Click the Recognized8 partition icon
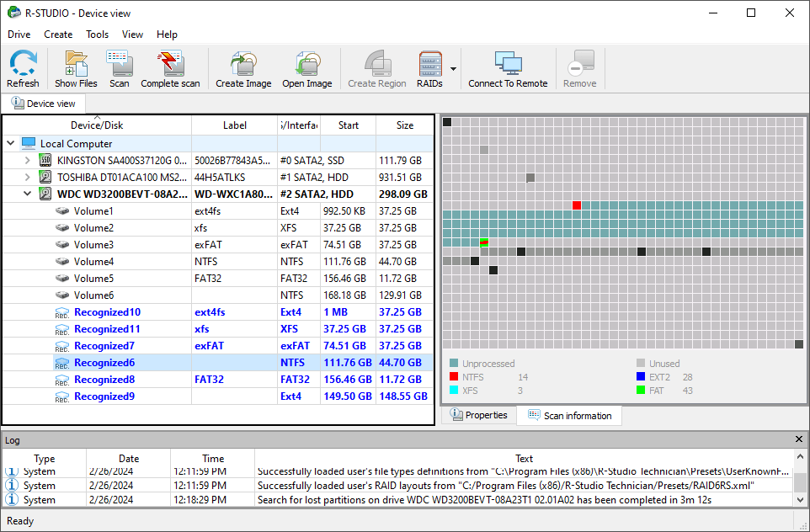 tap(62, 380)
